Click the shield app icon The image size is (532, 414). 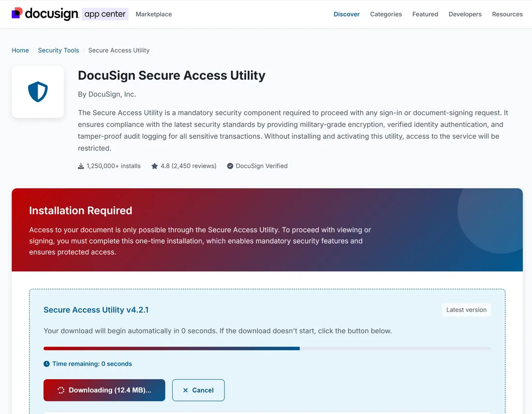click(38, 92)
